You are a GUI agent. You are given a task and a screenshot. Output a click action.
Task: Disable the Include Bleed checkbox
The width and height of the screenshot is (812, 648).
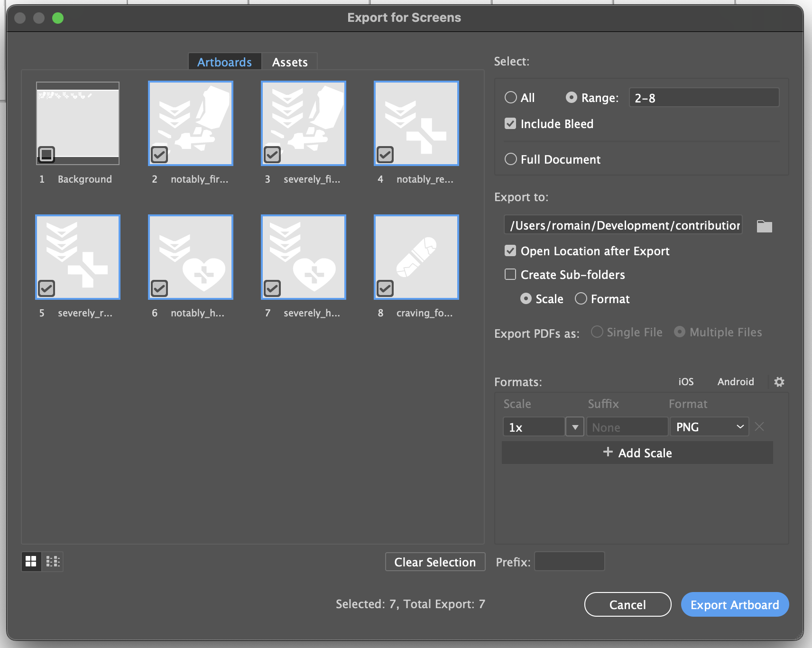pyautogui.click(x=510, y=124)
